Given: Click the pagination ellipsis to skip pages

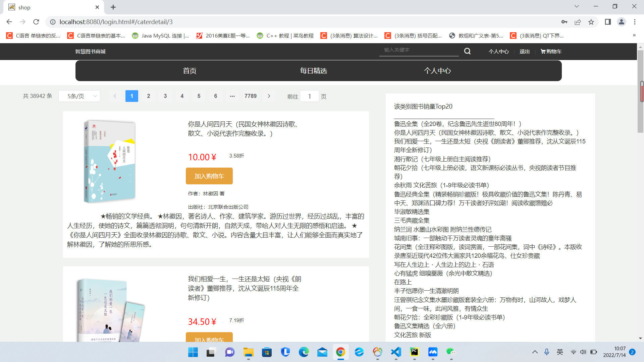Looking at the screenshot, I should pyautogui.click(x=232, y=96).
